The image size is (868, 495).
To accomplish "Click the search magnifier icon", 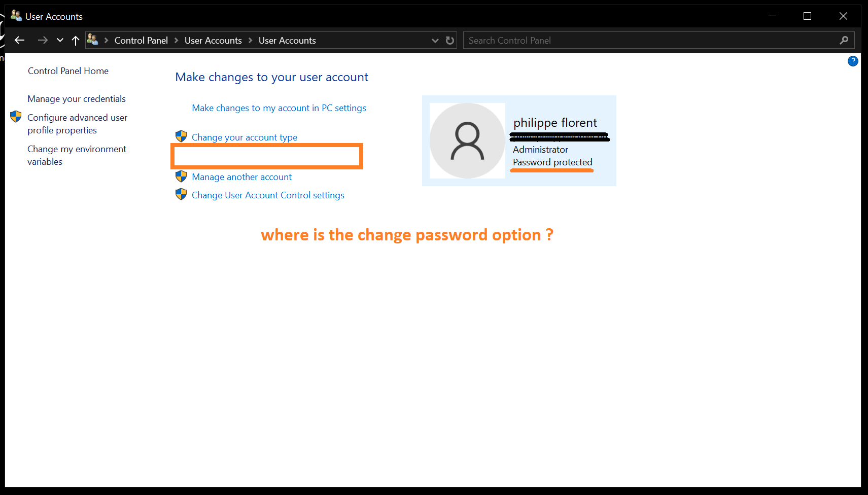I will (844, 41).
